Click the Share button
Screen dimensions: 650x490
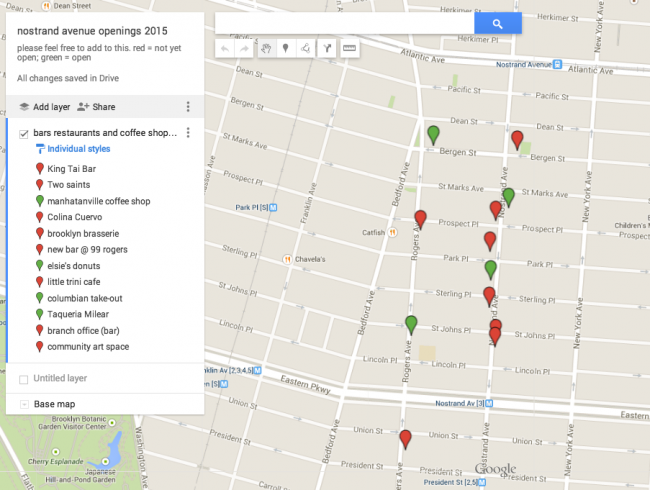click(96, 107)
